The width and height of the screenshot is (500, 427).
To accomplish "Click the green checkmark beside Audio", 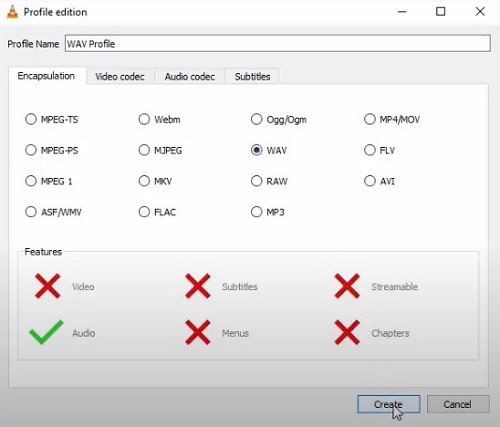I will (x=46, y=332).
